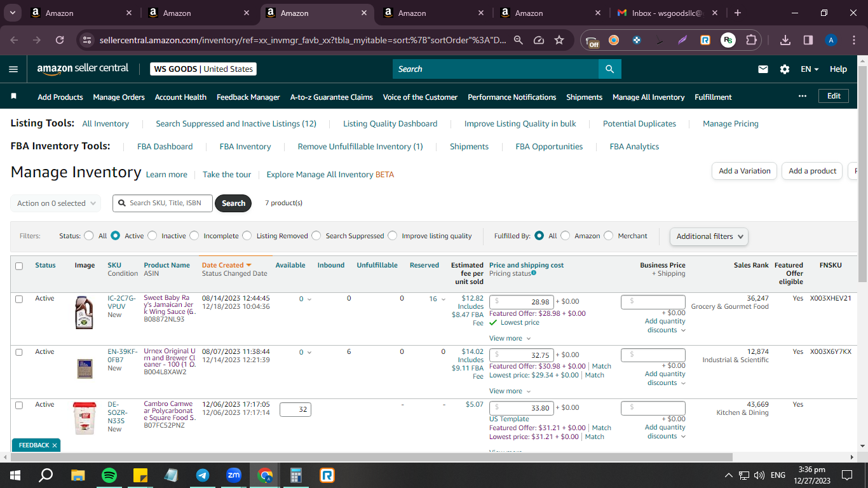868x488 pixels.
Task: Open the EN language dropdown
Action: (810, 69)
